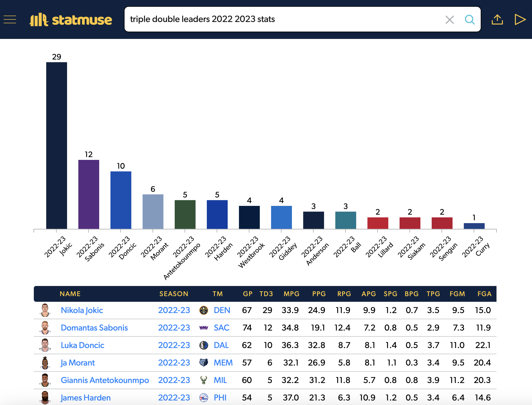Click the teal Ball bar
This screenshot has width=532, height=405.
(346, 220)
